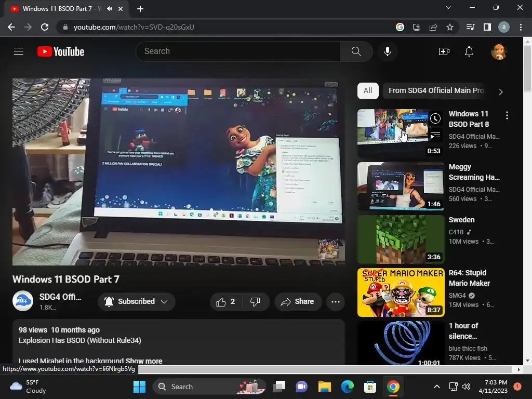532x399 pixels.
Task: Open Chrome media controls icon
Action: tap(470, 27)
